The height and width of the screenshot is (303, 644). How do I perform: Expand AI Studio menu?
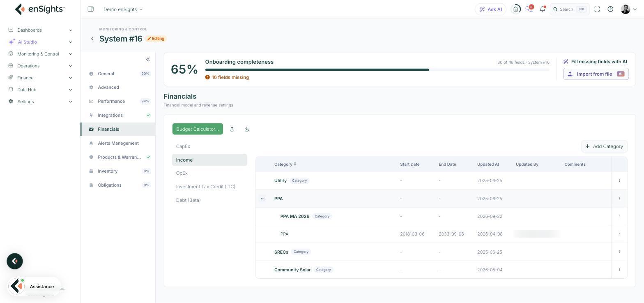point(40,42)
